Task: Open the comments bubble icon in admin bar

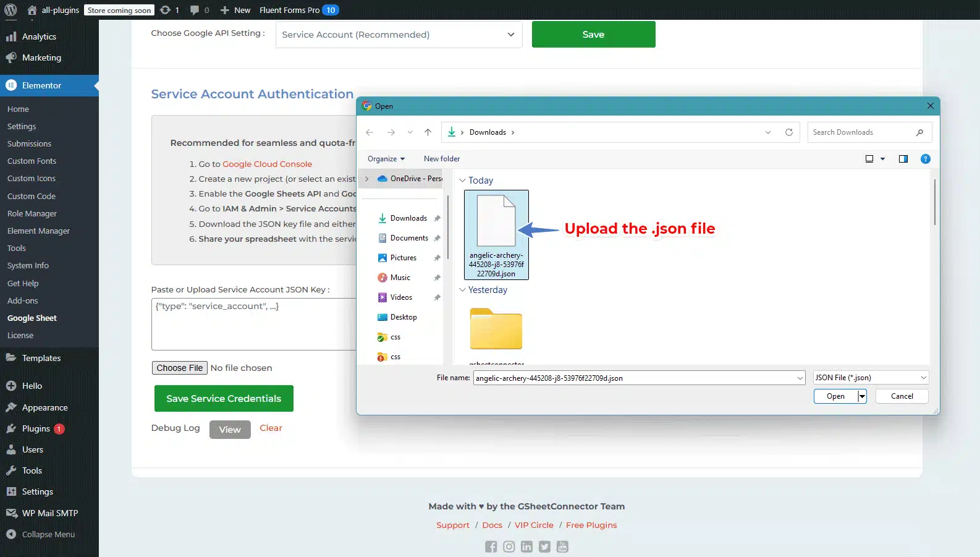Action: click(x=195, y=10)
